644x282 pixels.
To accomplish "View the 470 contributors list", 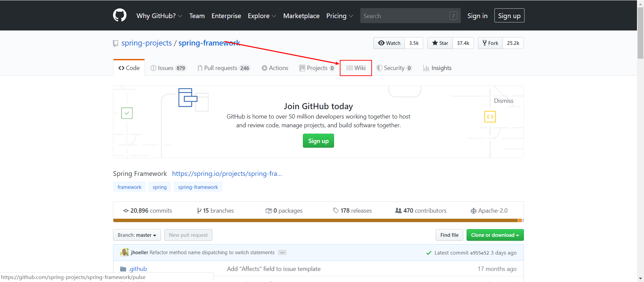I will pos(421,210).
